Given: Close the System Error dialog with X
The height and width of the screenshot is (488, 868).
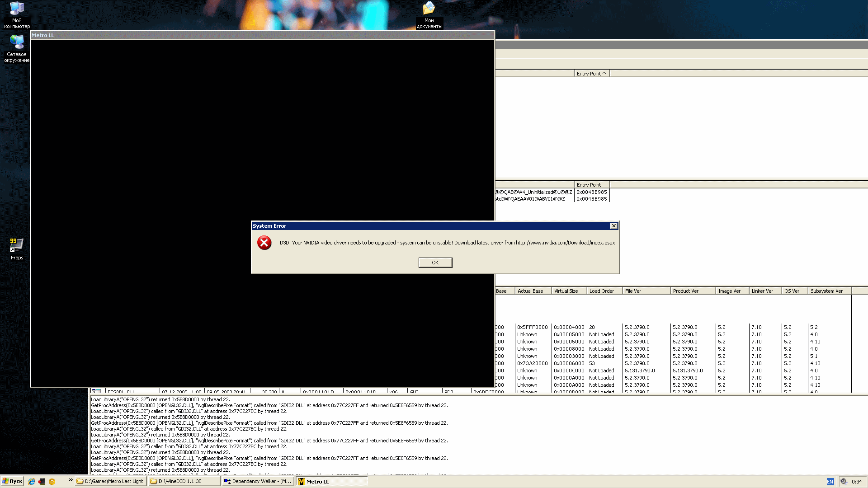Looking at the screenshot, I should tap(613, 226).
